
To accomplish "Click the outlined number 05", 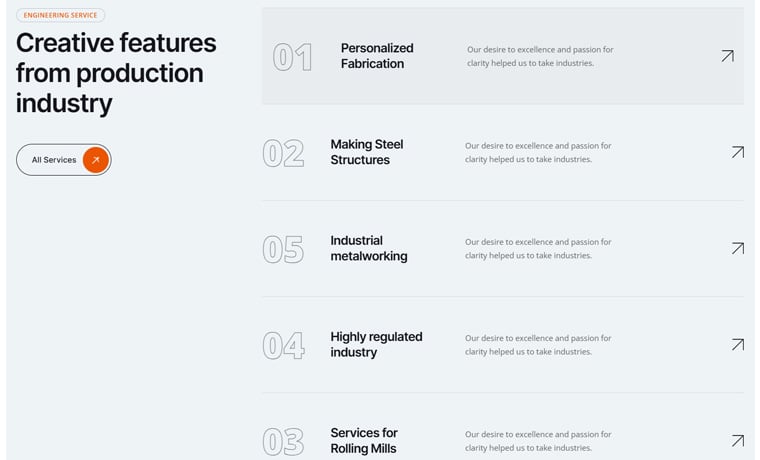I will [x=283, y=249].
